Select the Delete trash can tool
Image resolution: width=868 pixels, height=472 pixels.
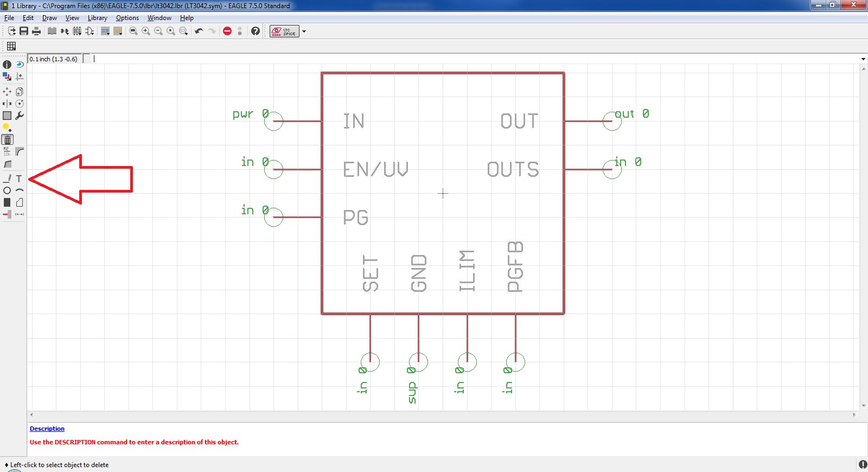click(7, 139)
